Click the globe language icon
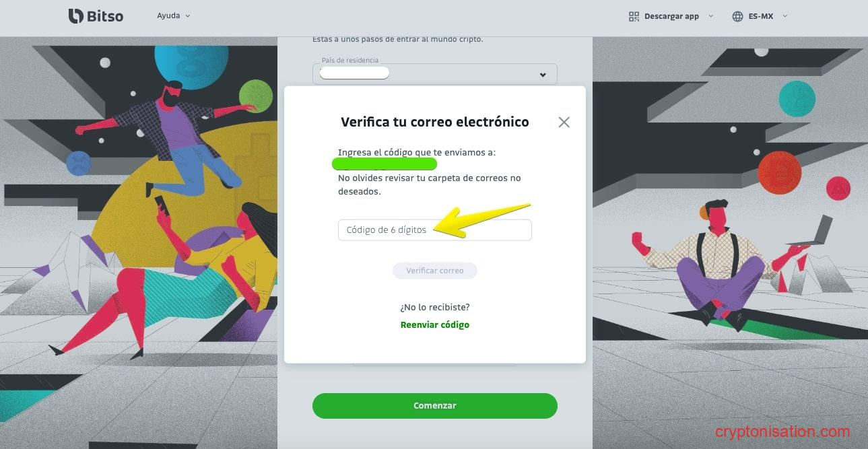This screenshot has height=449, width=868. tap(737, 16)
